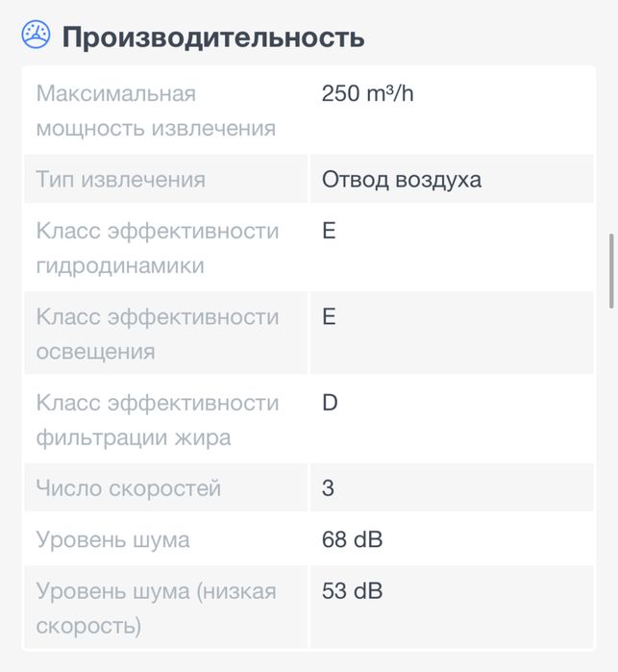The width and height of the screenshot is (618, 672).
Task: Click the Производительность section heading
Action: coord(213,37)
